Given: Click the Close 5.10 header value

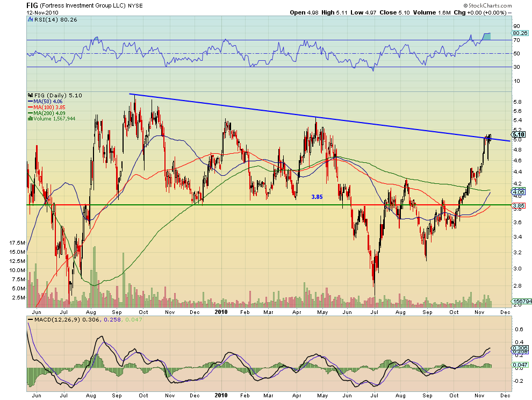Looking at the screenshot, I should [394, 12].
